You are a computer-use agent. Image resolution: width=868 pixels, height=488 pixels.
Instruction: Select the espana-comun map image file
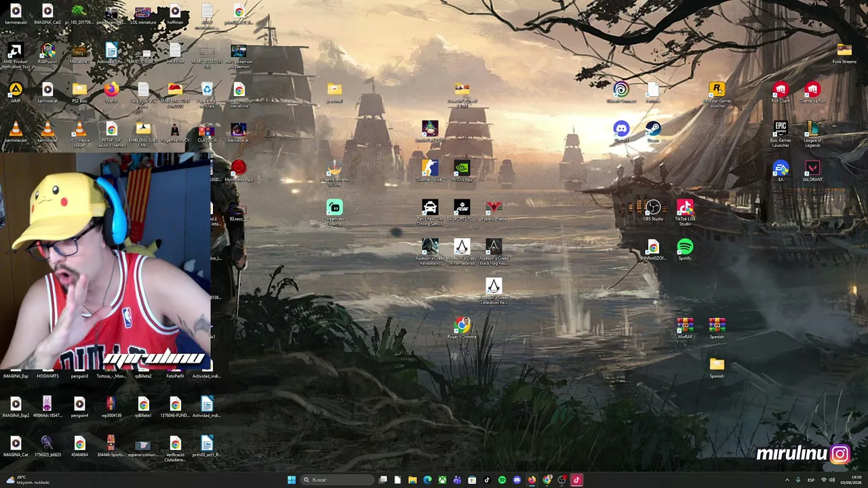[143, 447]
